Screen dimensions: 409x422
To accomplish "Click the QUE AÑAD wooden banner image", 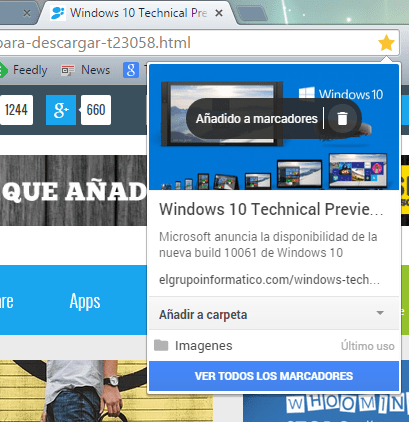I will point(73,190).
